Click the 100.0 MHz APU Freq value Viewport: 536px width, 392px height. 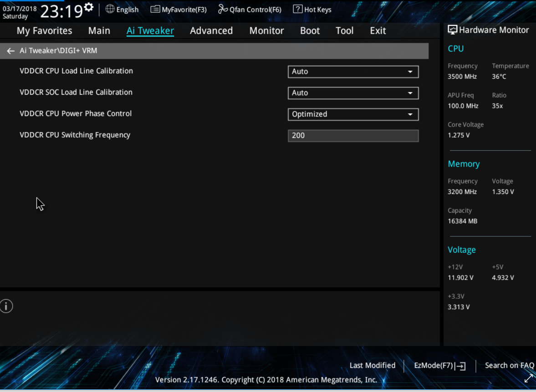[x=463, y=106]
